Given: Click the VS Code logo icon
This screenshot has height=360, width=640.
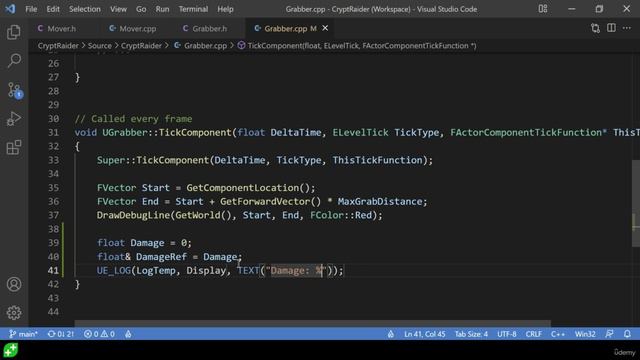Looking at the screenshot, I should 10,9.
